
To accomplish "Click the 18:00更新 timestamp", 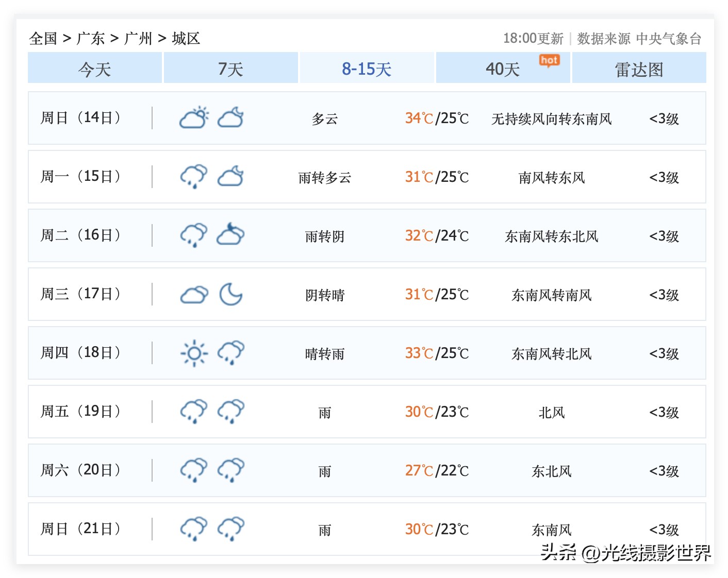I will pos(533,39).
